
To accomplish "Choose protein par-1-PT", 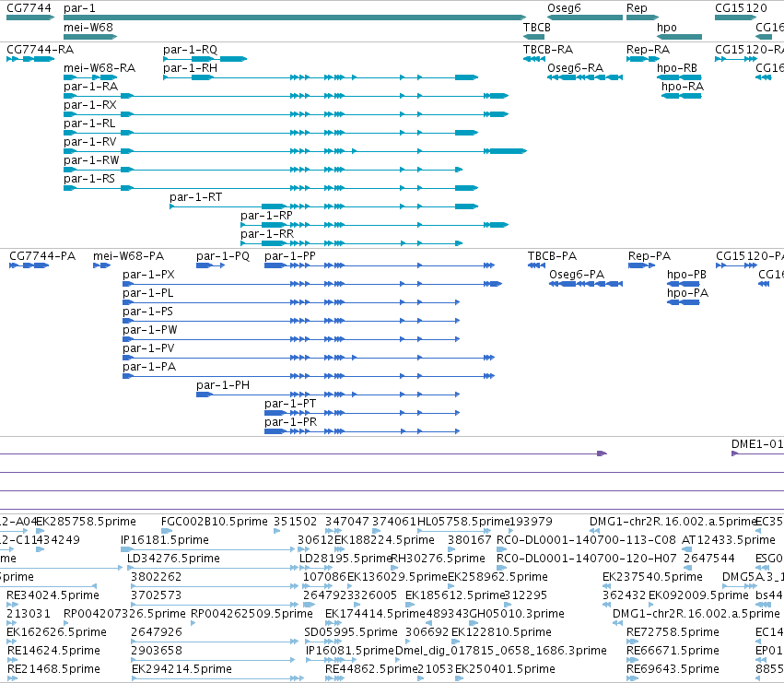I will pyautogui.click(x=290, y=404).
